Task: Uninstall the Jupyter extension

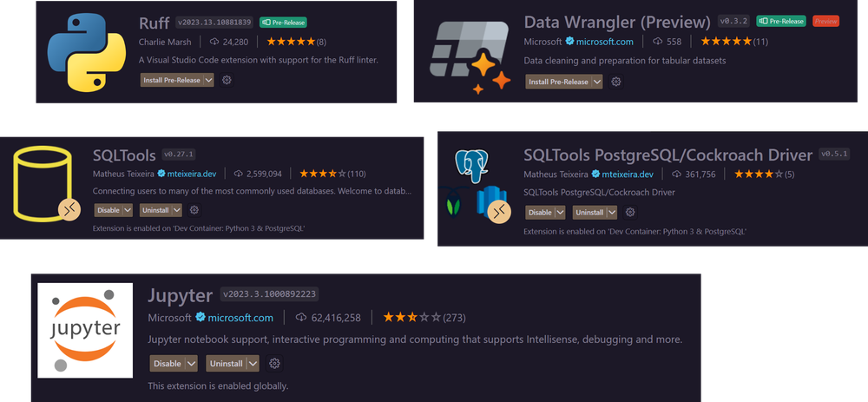Action: (x=226, y=364)
